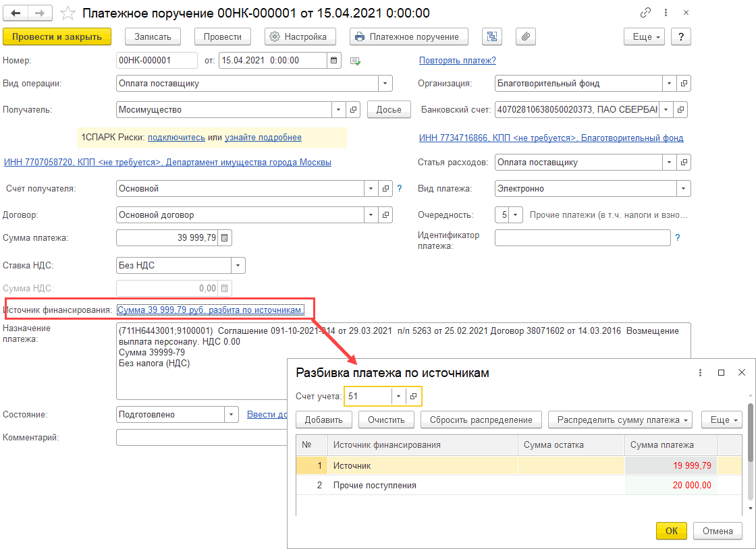Expand the Ставка НДС dropdown
The image size is (756, 549).
tap(238, 266)
